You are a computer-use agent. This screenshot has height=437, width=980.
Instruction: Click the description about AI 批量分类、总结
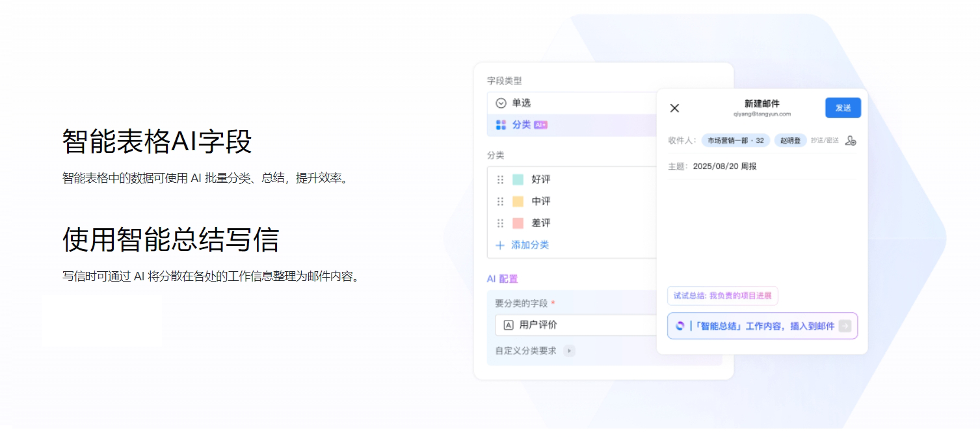pos(207,178)
